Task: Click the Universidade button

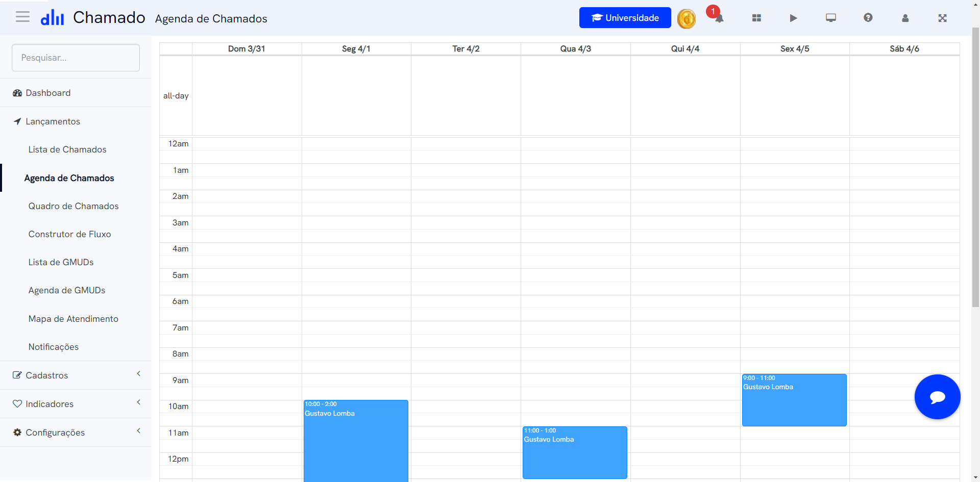Action: 625,18
